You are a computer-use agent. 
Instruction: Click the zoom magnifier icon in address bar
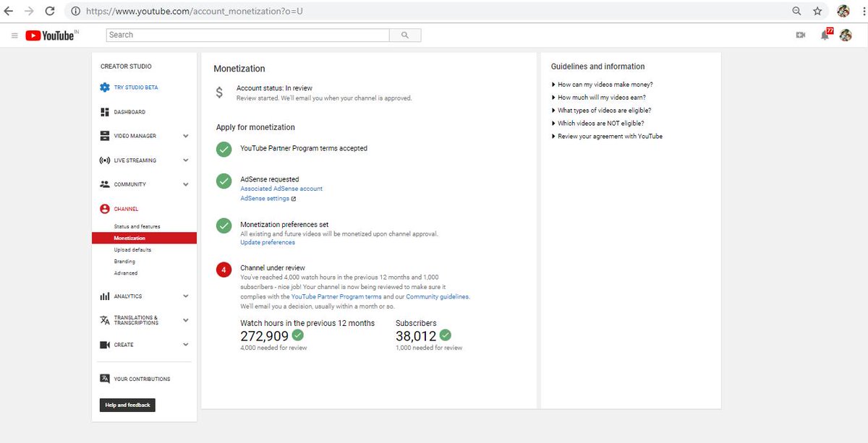coord(797,11)
